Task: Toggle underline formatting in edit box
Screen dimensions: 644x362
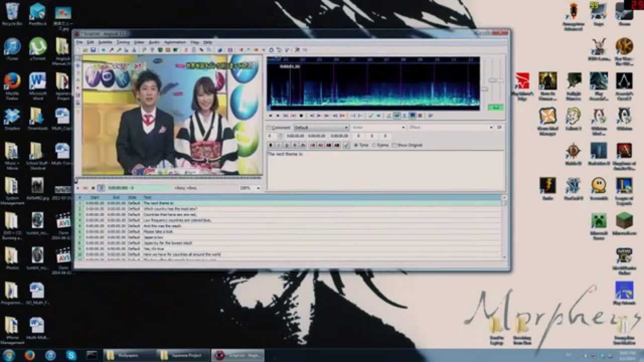Action: click(x=287, y=145)
